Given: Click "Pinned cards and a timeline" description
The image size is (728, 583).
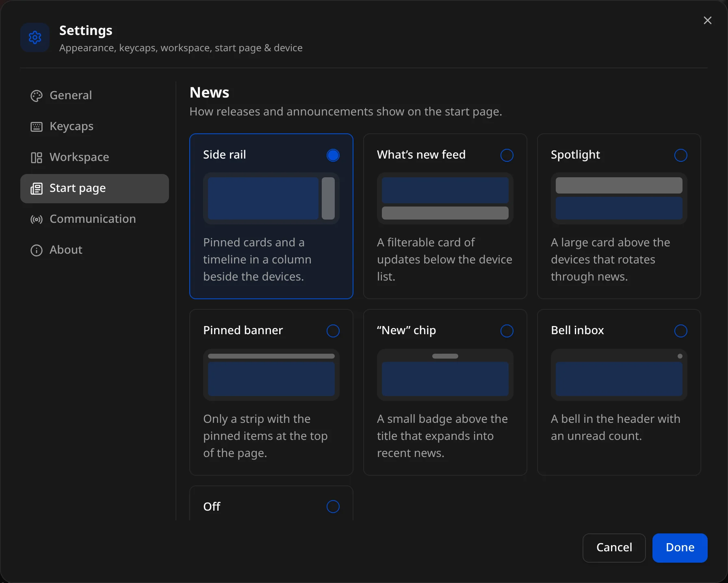Looking at the screenshot, I should point(257,259).
